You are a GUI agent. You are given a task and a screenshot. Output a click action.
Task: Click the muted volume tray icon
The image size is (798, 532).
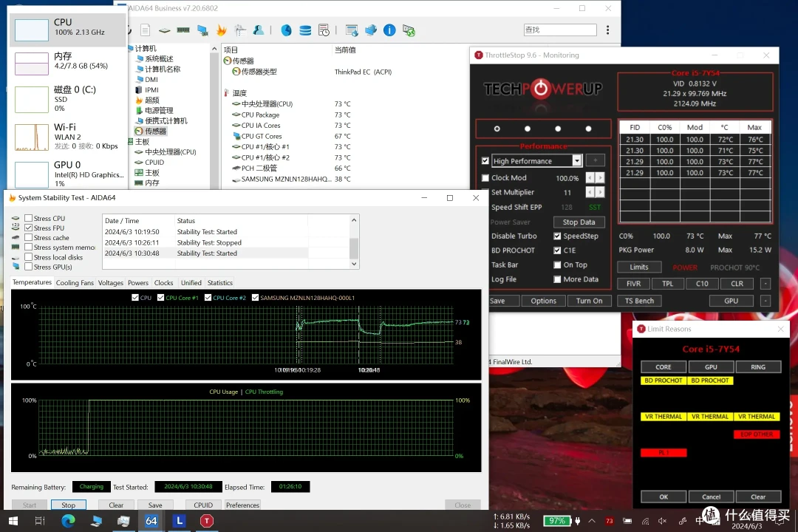coord(662,521)
